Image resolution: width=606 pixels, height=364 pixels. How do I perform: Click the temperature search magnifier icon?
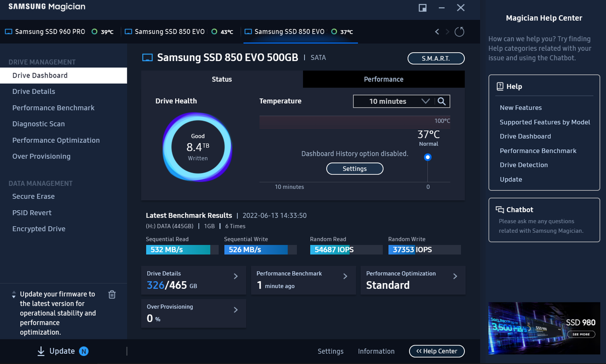[441, 101]
